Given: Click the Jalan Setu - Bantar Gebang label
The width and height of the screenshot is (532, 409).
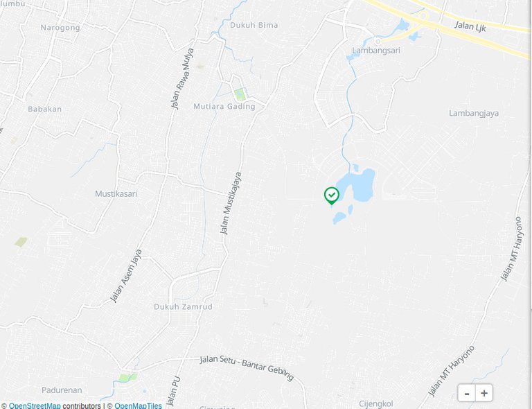Looking at the screenshot, I should click(x=247, y=368).
